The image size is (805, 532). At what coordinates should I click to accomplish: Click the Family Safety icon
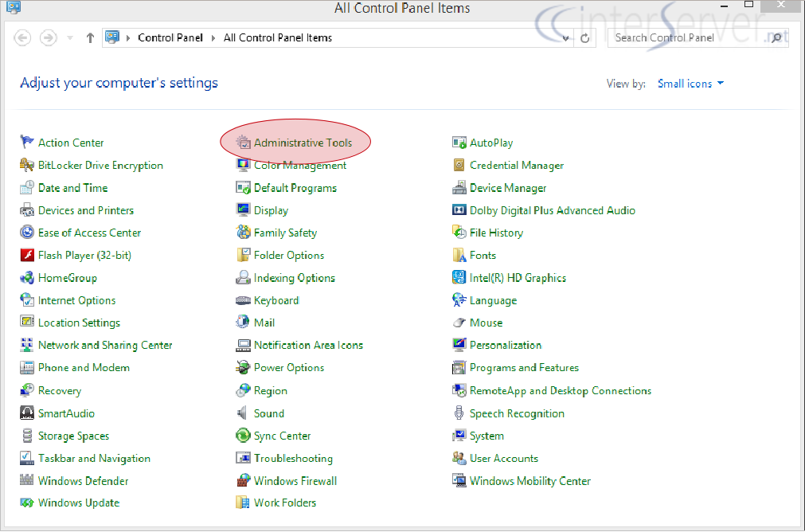tap(243, 232)
